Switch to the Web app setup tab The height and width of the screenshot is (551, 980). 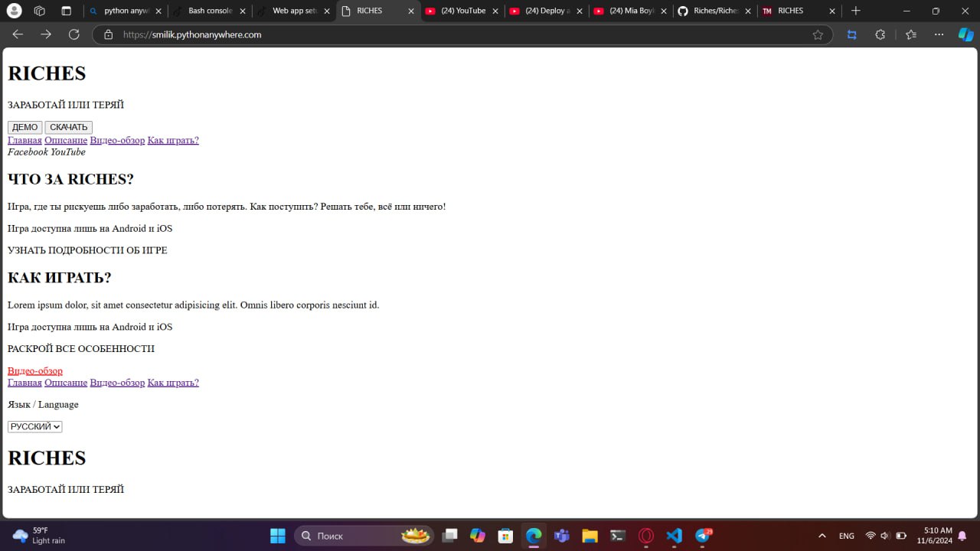[293, 11]
